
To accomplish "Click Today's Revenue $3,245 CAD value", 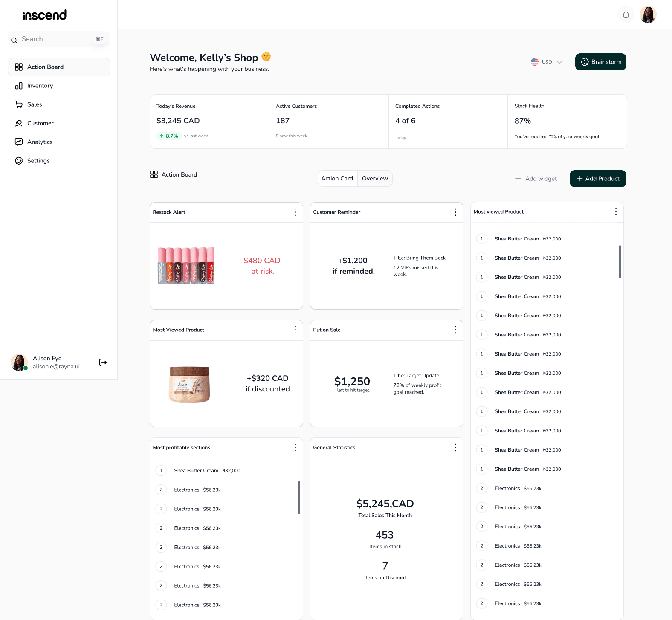I will [x=178, y=121].
